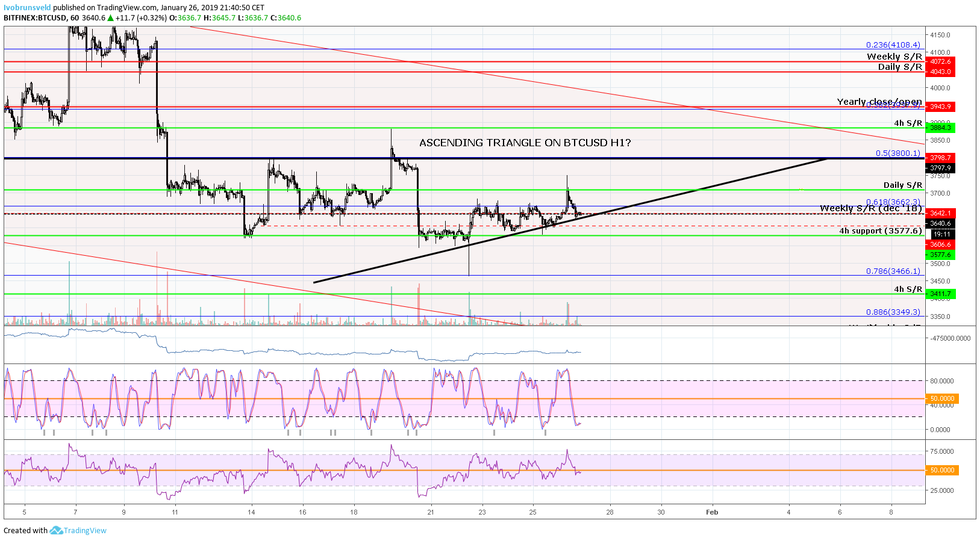Click the red 3798.7 price tag
The image size is (980, 541).
(x=941, y=158)
